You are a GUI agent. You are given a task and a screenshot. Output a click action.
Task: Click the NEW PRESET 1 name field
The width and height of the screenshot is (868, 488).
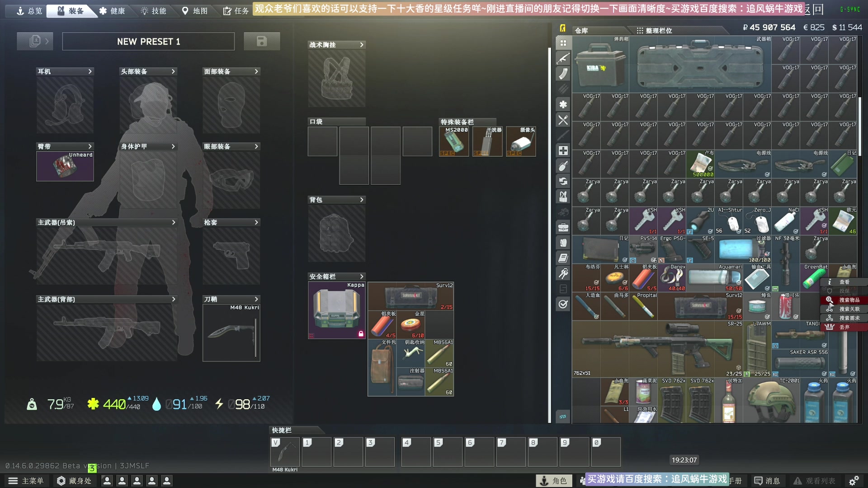point(148,41)
